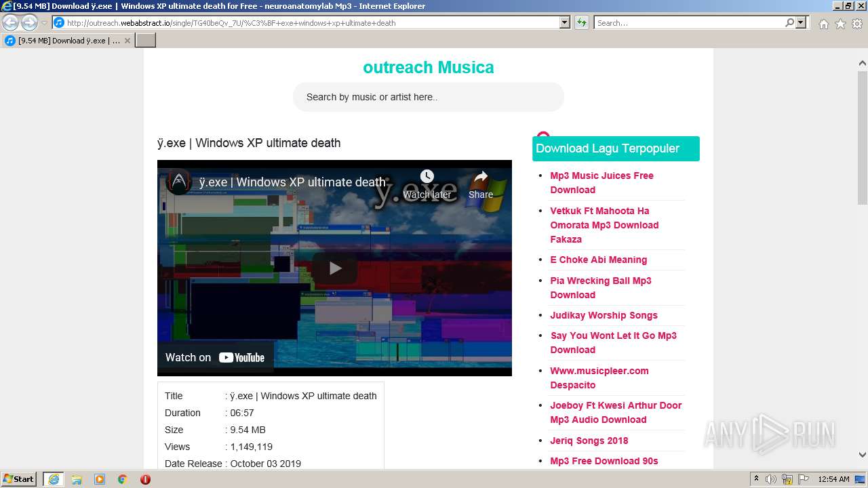Open 'Jeriq Songs 2018' link

coord(589,441)
